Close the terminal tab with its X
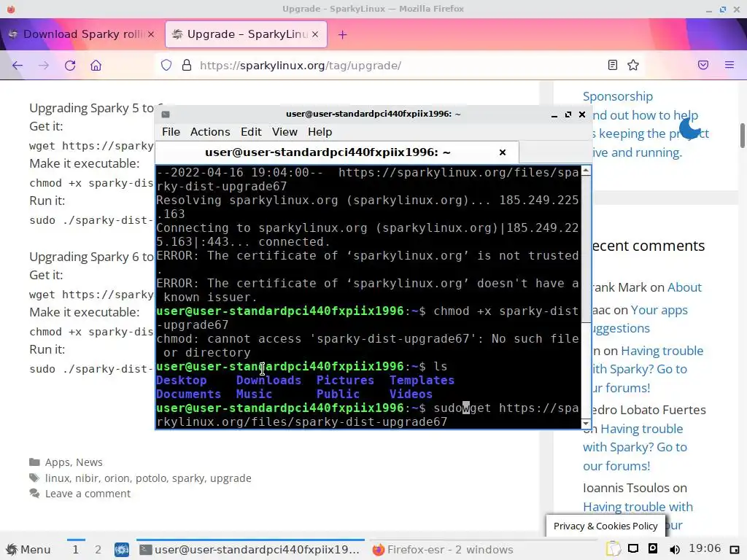Screen dimensions: 747x560 [502, 152]
